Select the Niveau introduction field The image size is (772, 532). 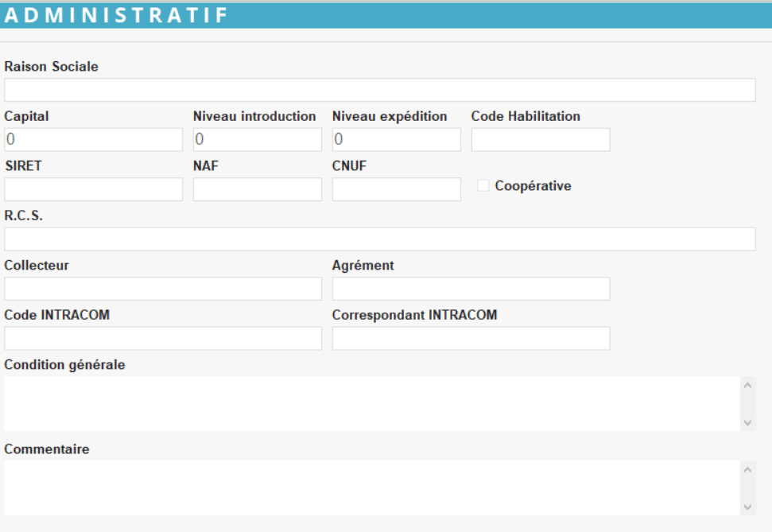258,140
